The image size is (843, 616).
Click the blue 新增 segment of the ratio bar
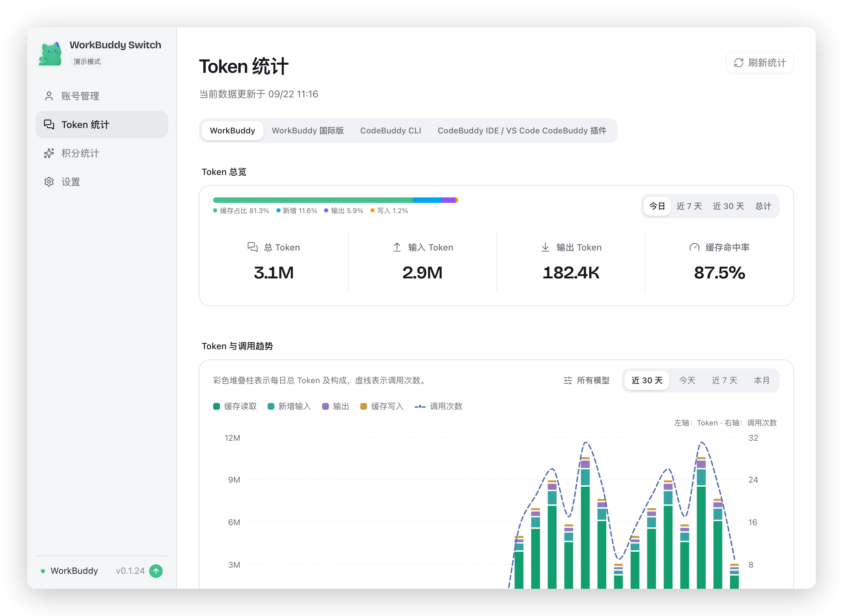click(x=427, y=200)
